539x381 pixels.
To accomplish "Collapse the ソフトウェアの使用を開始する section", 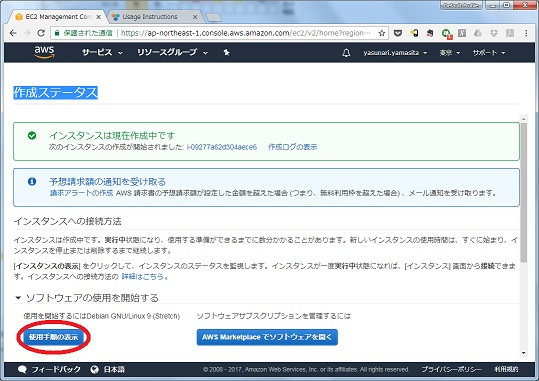I will (x=18, y=298).
